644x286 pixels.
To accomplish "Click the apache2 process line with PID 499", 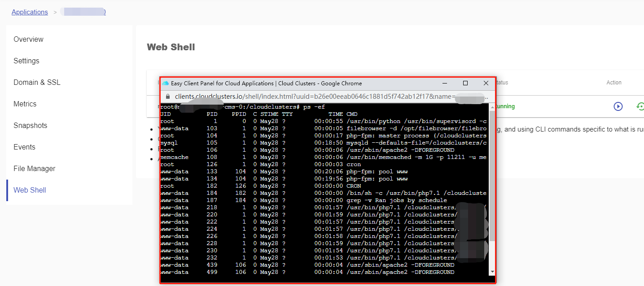I will (307, 272).
